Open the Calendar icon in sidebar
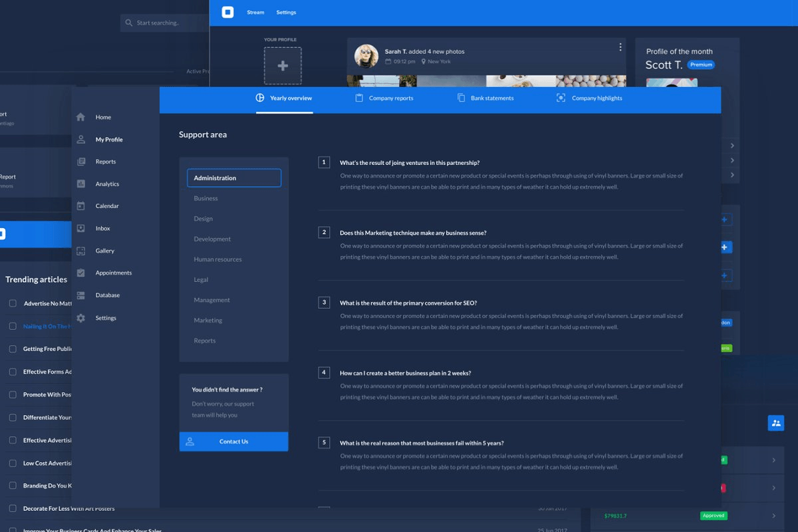798x532 pixels. coord(80,206)
